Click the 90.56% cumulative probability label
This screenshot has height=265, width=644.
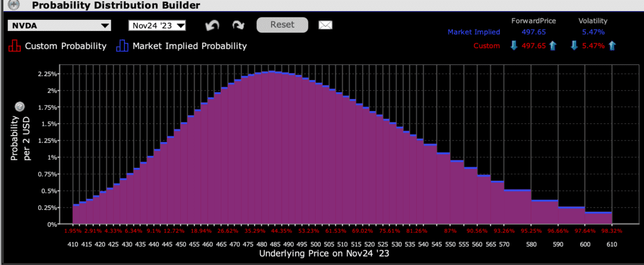pyautogui.click(x=477, y=231)
